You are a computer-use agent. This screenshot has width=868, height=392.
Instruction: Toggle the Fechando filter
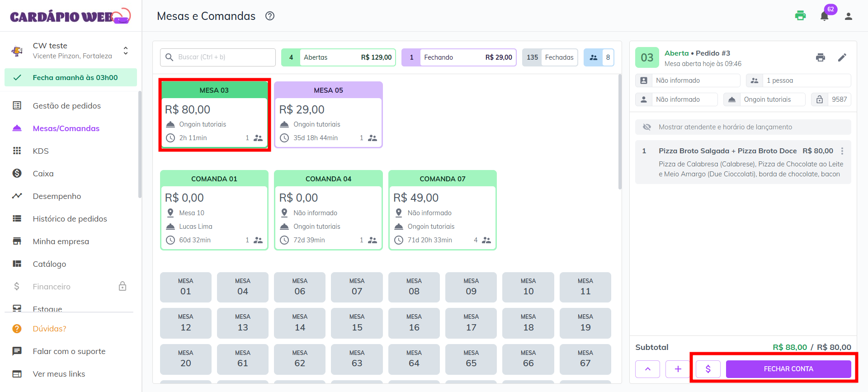[458, 57]
